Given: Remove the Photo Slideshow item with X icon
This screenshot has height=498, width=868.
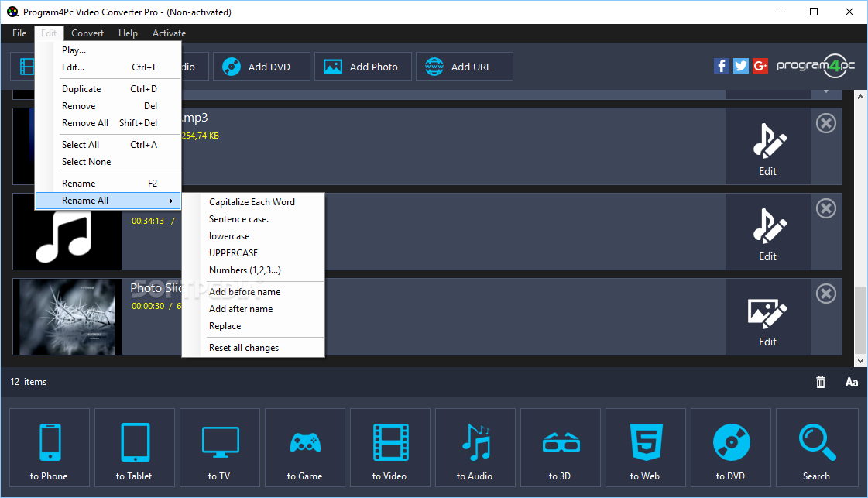Looking at the screenshot, I should [826, 294].
